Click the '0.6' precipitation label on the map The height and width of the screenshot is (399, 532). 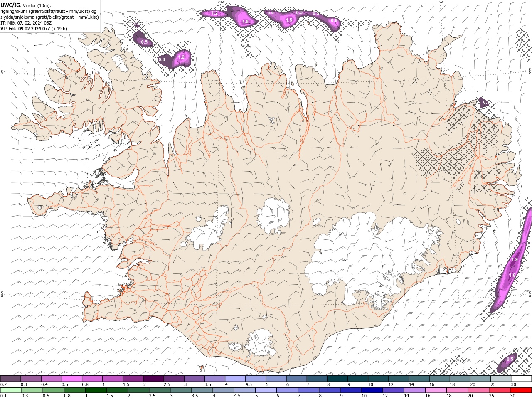[271, 13]
